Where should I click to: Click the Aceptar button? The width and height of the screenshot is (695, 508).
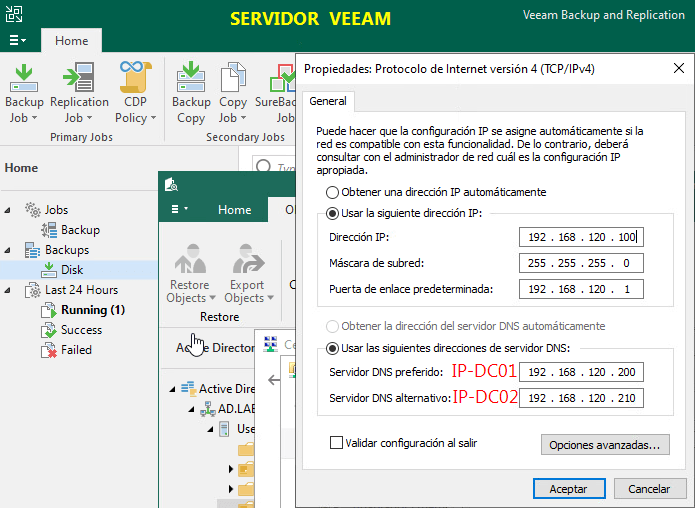(568, 489)
